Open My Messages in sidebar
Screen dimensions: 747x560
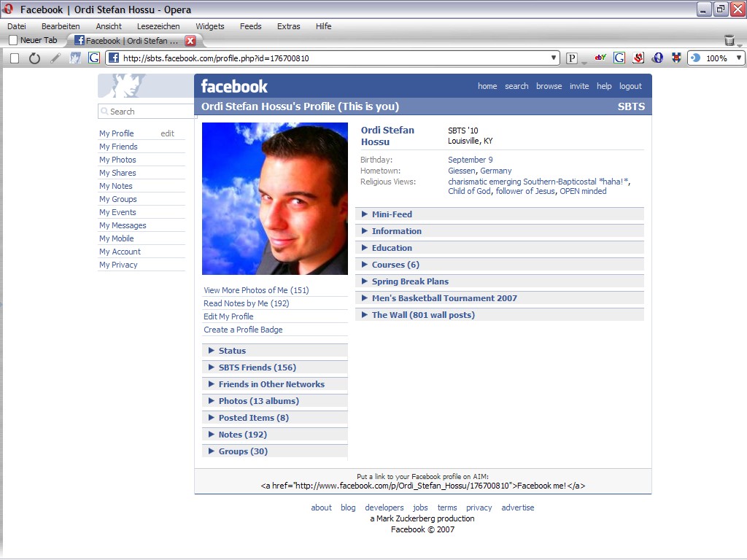pos(123,225)
